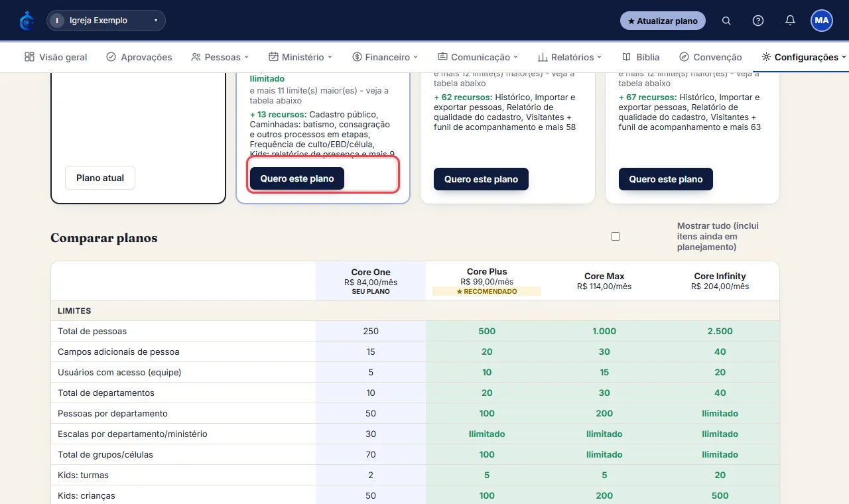Click the Atualizar plano button

663,21
